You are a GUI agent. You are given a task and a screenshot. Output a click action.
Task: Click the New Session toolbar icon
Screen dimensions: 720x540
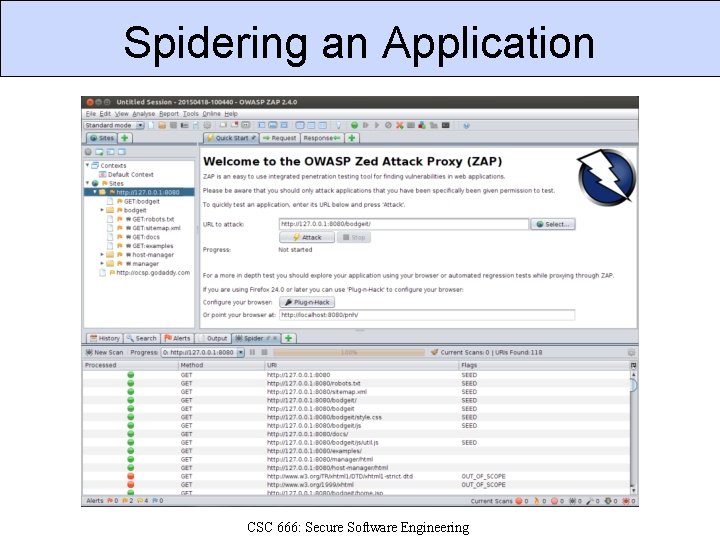[151, 125]
